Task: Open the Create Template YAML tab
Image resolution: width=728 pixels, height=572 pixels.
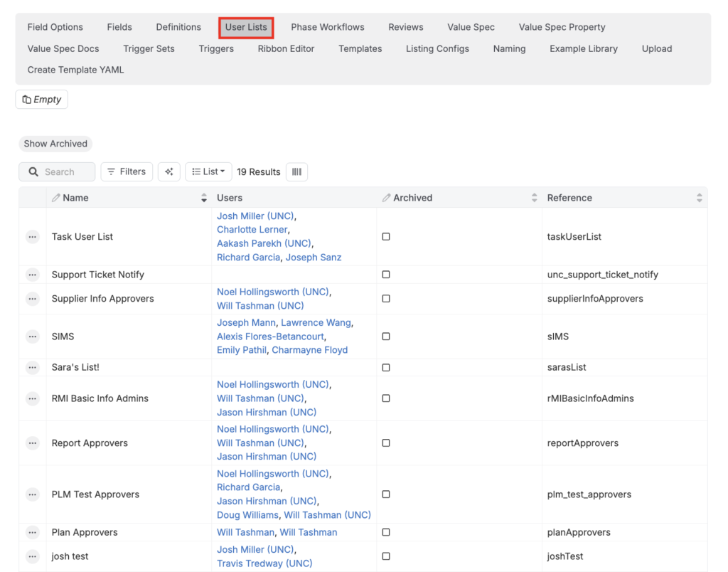Action: click(75, 70)
